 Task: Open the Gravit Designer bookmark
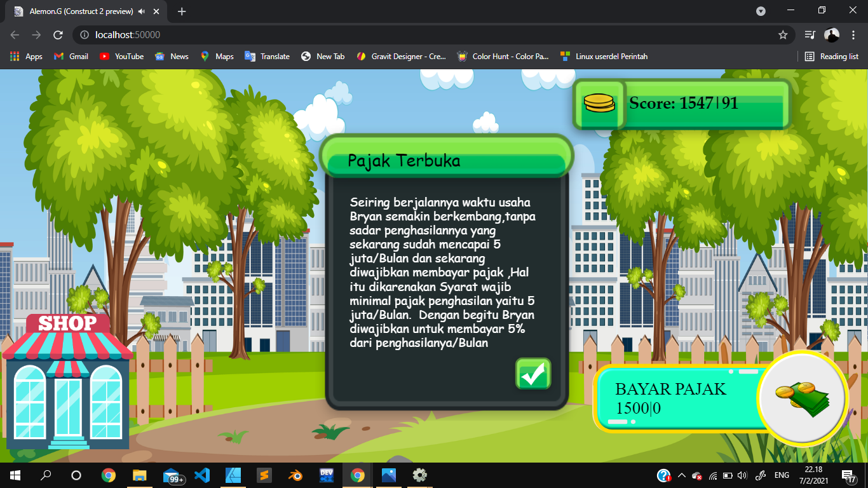click(401, 57)
